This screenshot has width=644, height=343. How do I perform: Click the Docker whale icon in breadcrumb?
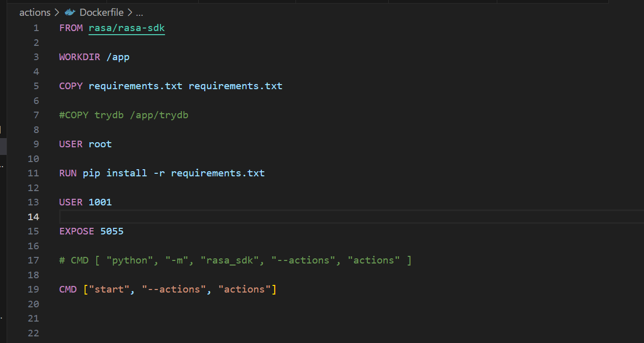click(70, 12)
